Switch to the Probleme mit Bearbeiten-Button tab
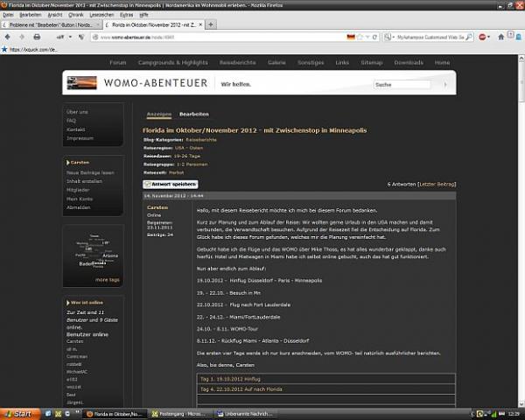The image size is (525, 420). 51,24
